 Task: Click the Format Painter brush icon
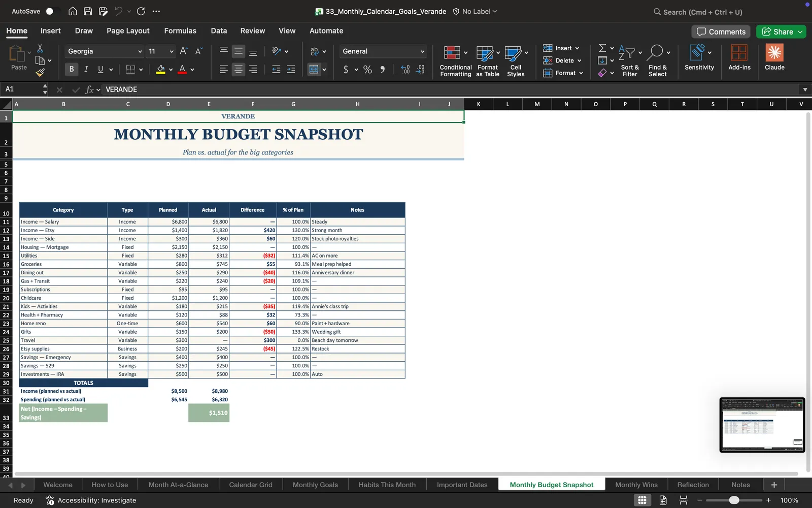40,73
